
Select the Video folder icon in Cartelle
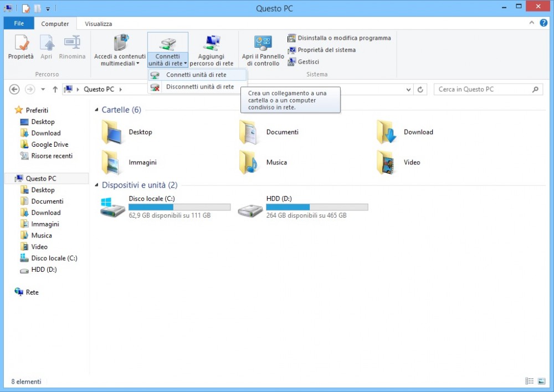click(386, 163)
